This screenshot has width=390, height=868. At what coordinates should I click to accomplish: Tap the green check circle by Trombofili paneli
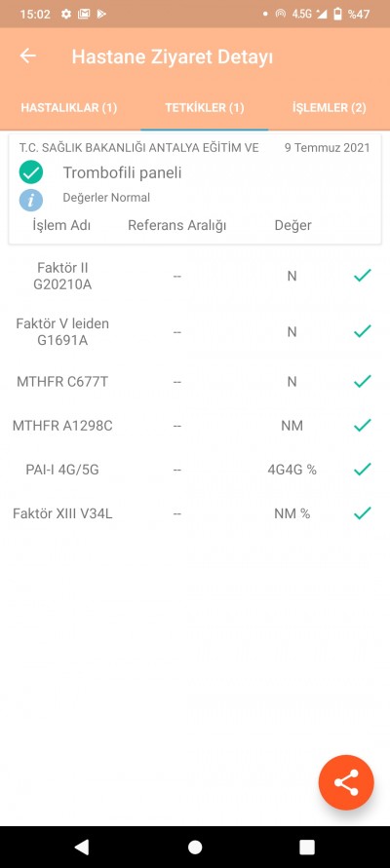(31, 172)
